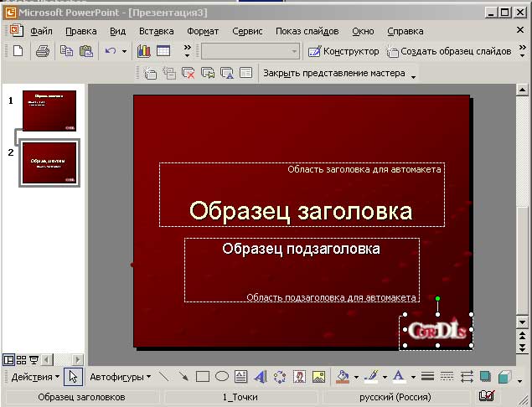Open the Формат menu

(203, 31)
